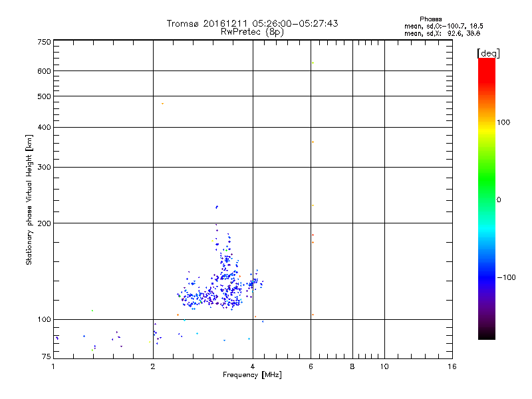Click the 'RwPretec (8p)' subtitle

pyautogui.click(x=252, y=32)
